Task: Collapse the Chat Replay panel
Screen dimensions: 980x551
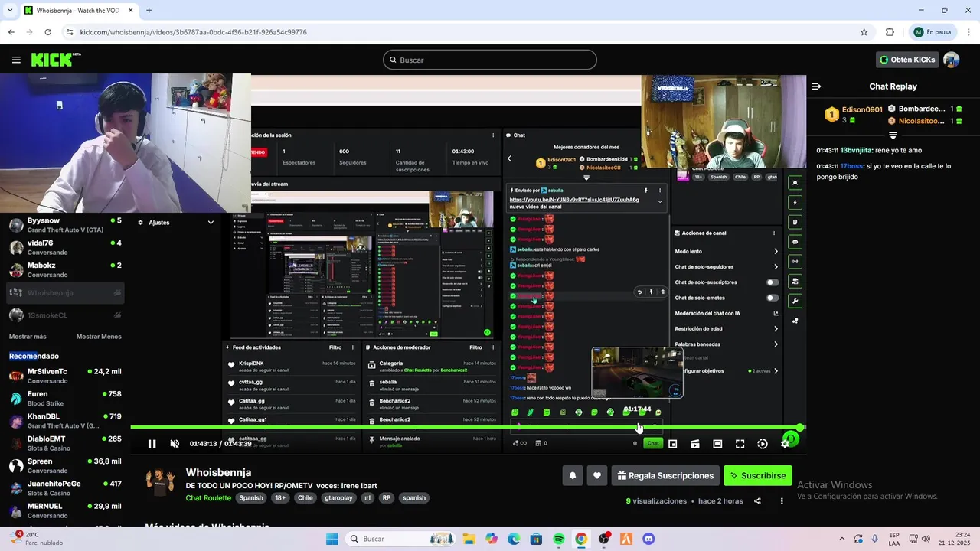Action: click(816, 86)
